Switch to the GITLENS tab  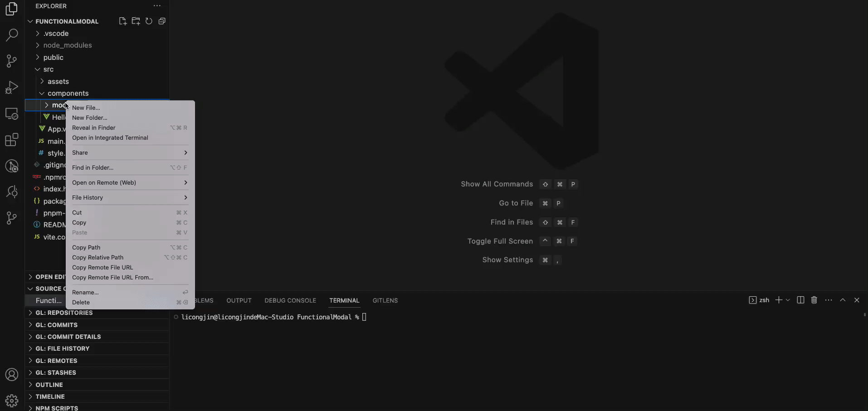point(385,300)
